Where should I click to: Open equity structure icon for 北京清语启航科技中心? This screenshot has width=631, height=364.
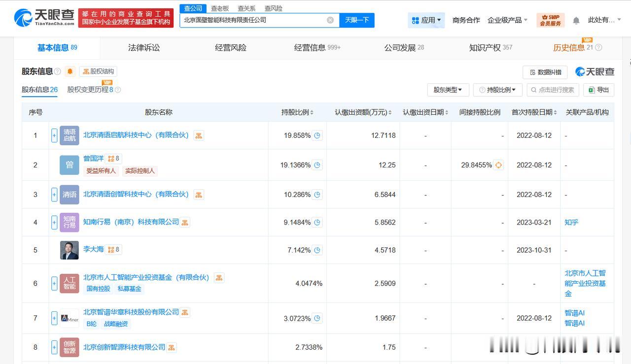click(x=199, y=135)
